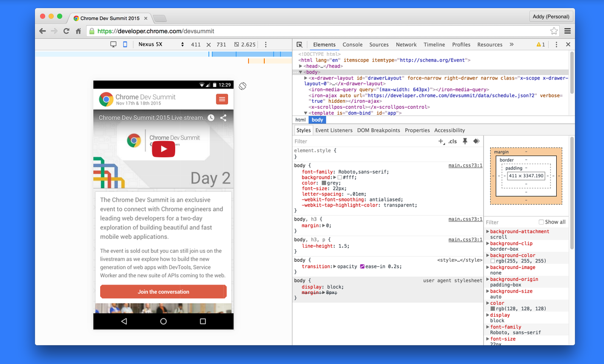Click the browser bookmark star icon

[554, 31]
